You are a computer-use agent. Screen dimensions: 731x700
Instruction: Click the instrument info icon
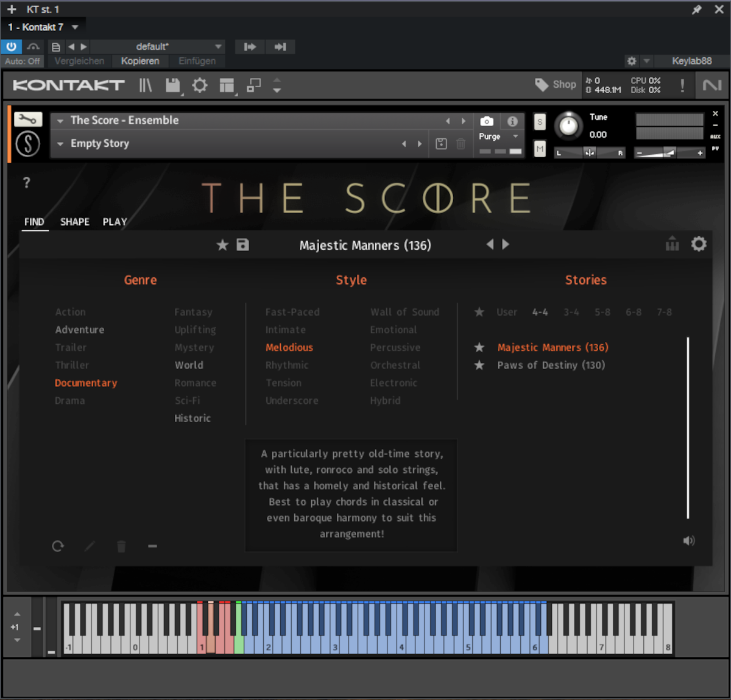coord(512,121)
